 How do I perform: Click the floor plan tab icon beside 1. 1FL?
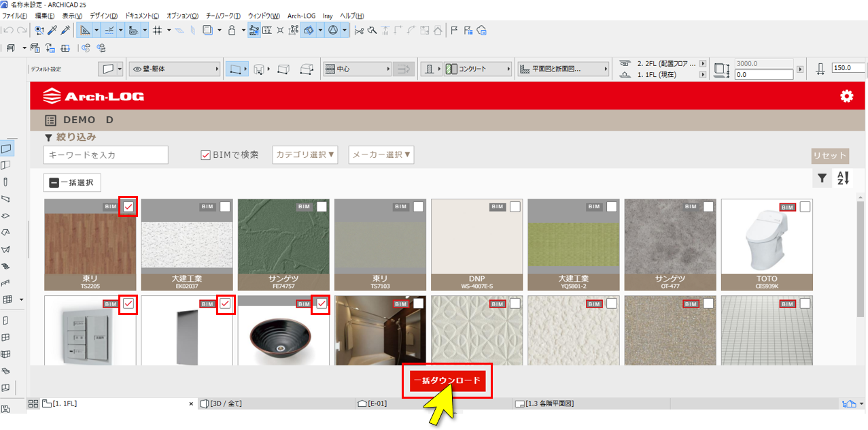[47, 403]
